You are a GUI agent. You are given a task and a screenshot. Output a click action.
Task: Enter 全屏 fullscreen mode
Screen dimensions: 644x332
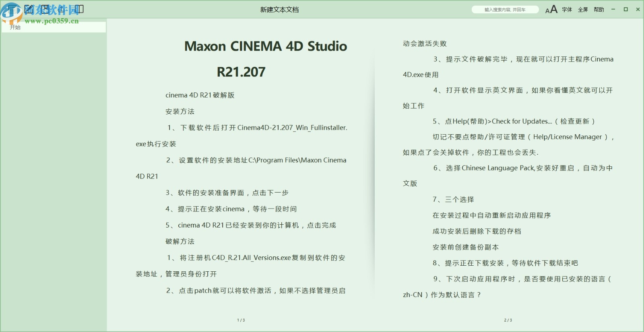(x=583, y=10)
